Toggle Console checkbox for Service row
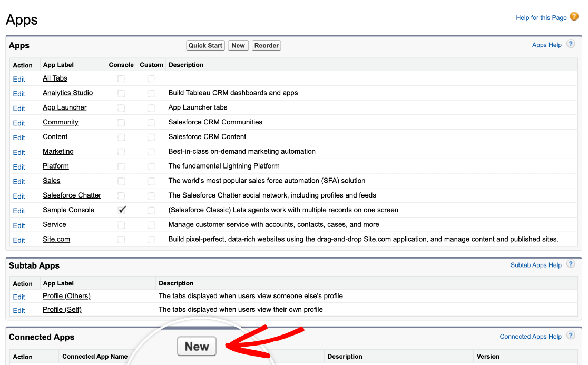588x365 pixels. [x=121, y=225]
